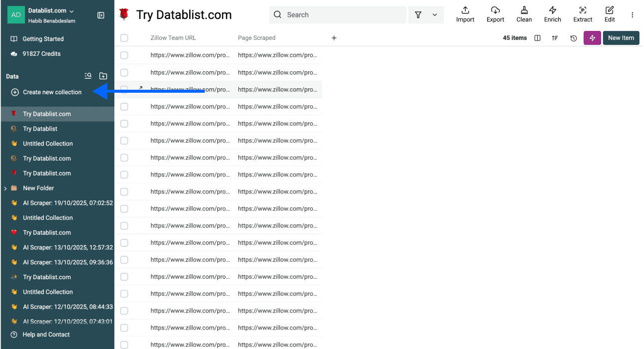This screenshot has height=349, width=644.
Task: Click the Edit icon in the toolbar
Action: (x=609, y=14)
